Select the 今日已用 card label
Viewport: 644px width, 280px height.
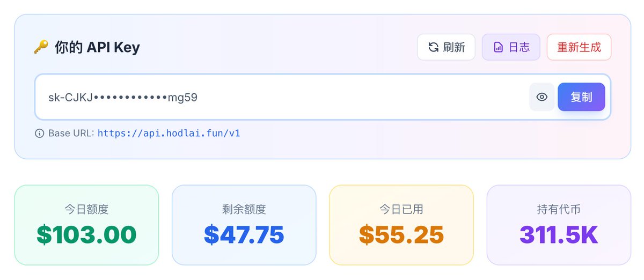pos(401,209)
